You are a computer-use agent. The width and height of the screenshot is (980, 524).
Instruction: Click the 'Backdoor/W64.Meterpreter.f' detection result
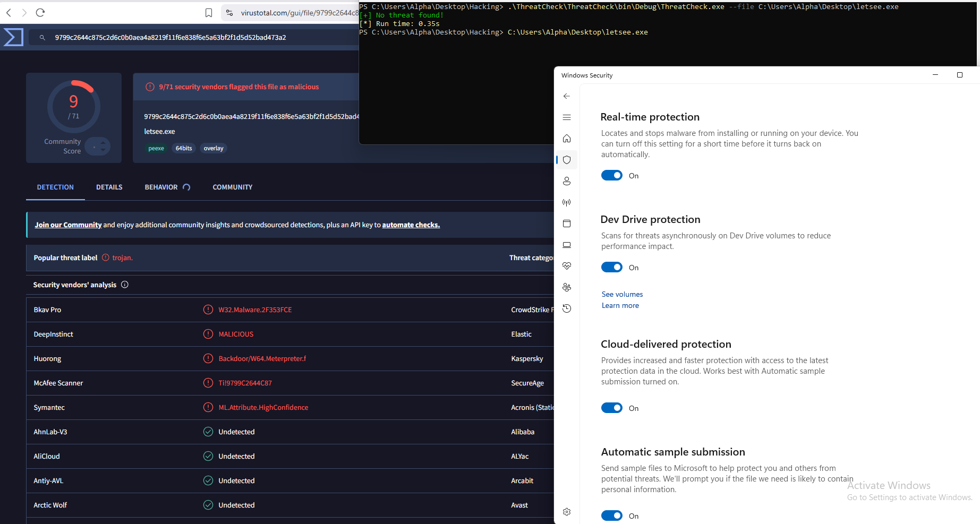(x=262, y=359)
